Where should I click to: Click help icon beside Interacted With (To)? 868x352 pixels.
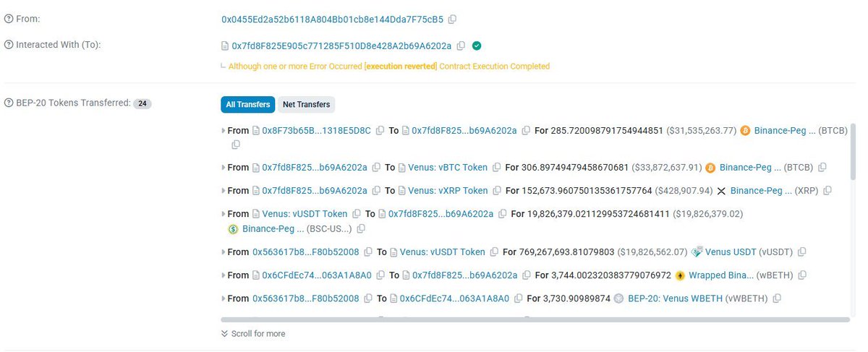tap(9, 45)
